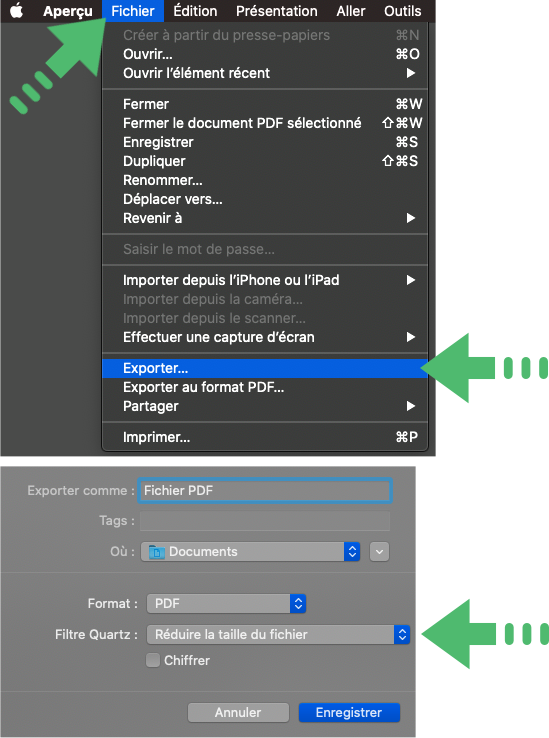The height and width of the screenshot is (738, 549).
Task: Open the Fichier menu
Action: click(133, 11)
